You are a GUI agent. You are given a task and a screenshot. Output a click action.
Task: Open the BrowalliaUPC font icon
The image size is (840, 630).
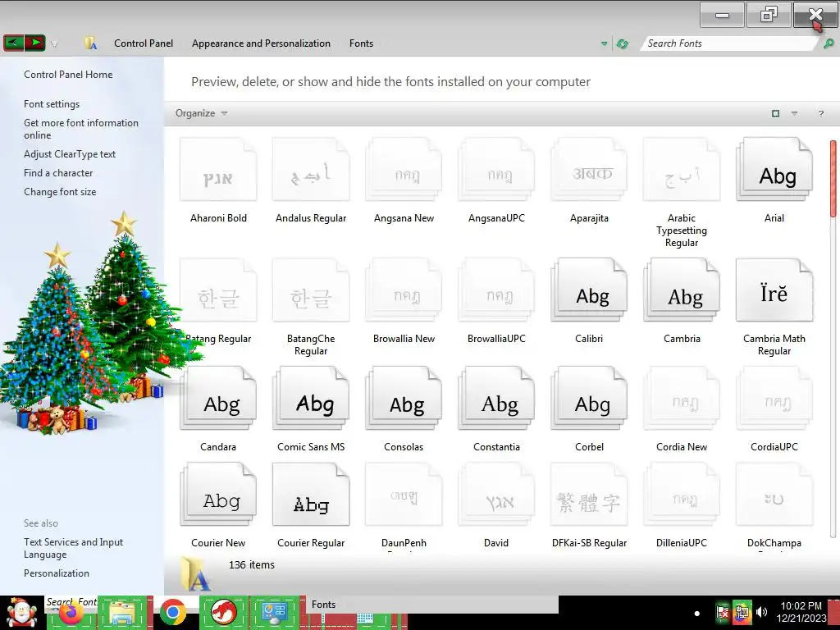(496, 290)
